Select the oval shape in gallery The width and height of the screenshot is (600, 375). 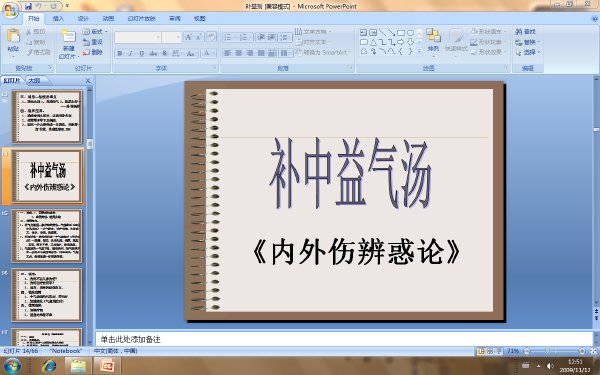tap(410, 33)
